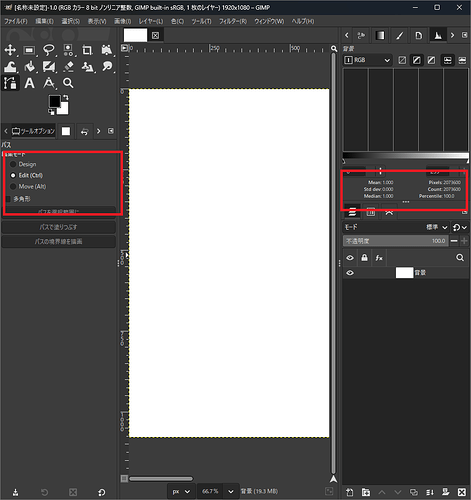
Task: Select the Move tool
Action: click(x=10, y=50)
